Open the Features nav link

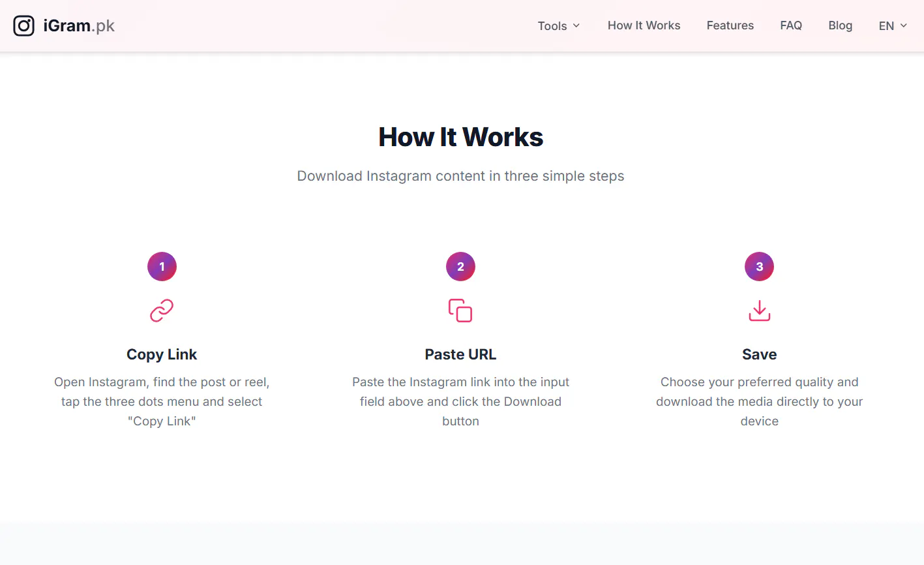click(730, 25)
